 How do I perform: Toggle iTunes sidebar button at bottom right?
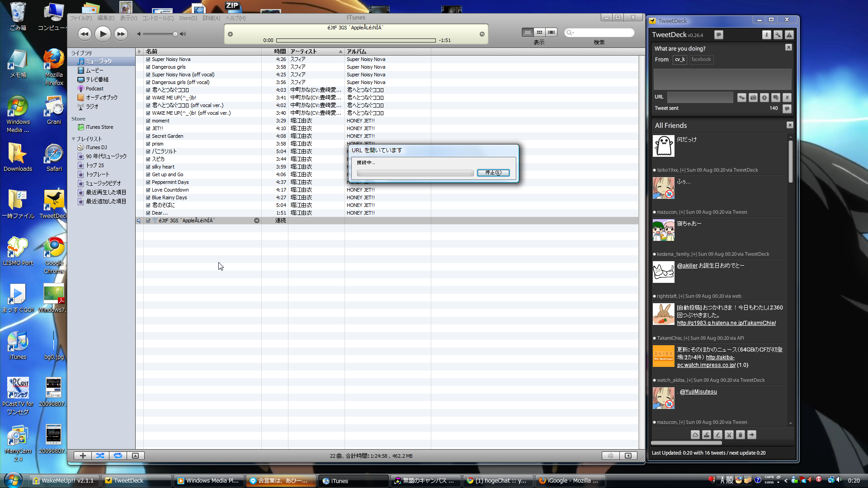628,456
